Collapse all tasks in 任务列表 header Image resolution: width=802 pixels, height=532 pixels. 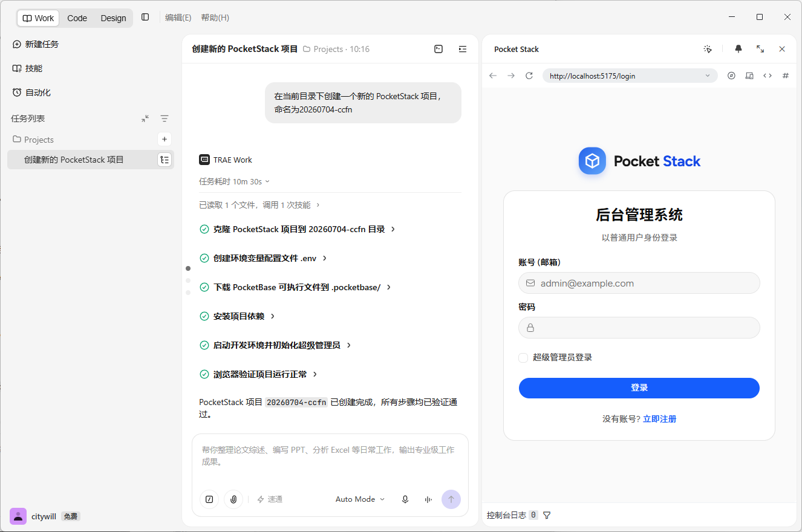(145, 118)
